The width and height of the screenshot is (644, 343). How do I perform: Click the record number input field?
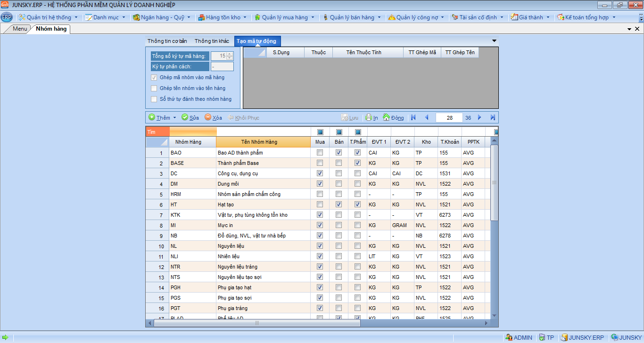pyautogui.click(x=449, y=118)
